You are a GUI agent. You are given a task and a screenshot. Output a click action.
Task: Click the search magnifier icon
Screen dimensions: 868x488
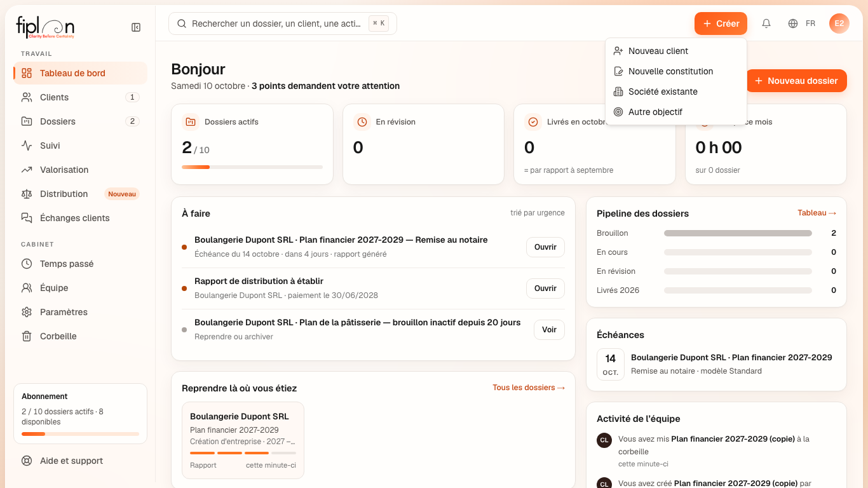pos(182,24)
